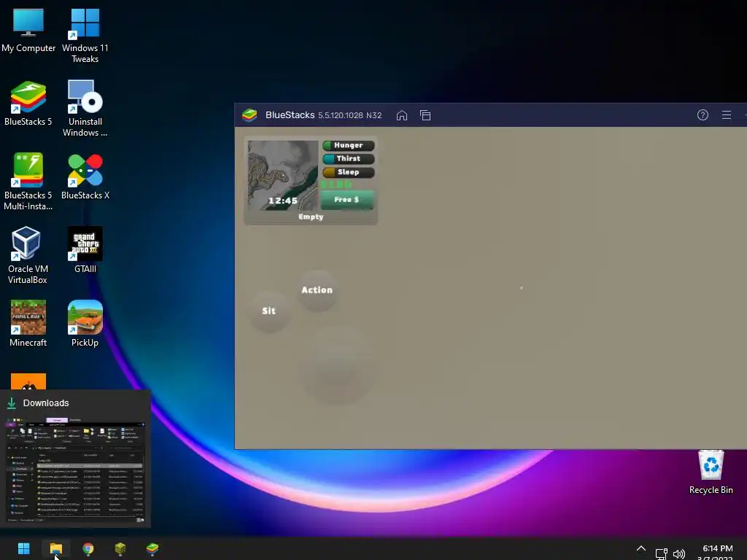Open Windows Start menu
This screenshot has height=560, width=747.
click(x=24, y=548)
